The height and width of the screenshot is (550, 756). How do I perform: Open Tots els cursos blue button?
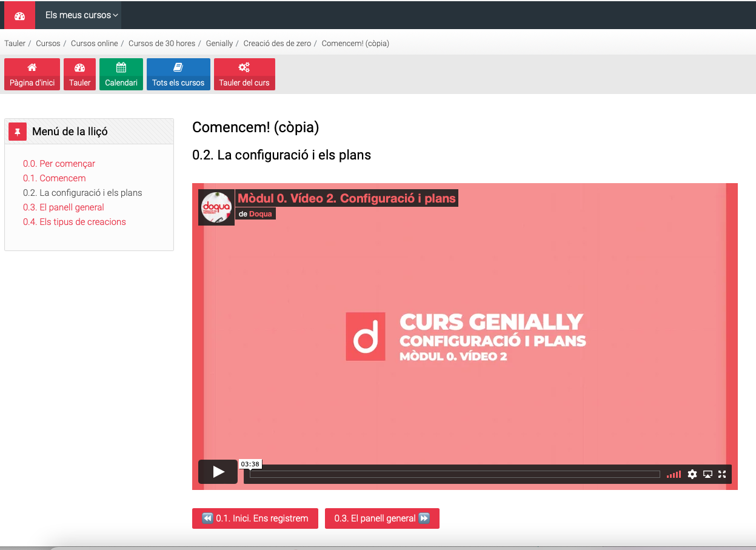[x=178, y=75]
